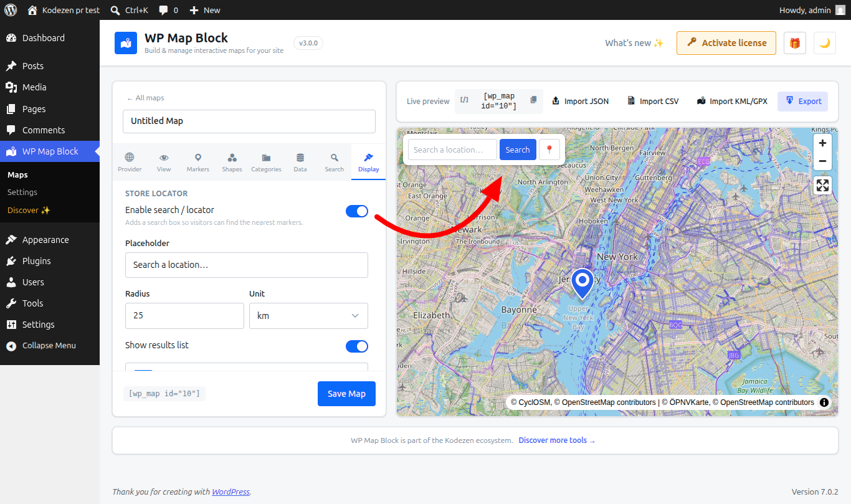Open the New content menu in the admin bar
851x504 pixels.
point(204,10)
